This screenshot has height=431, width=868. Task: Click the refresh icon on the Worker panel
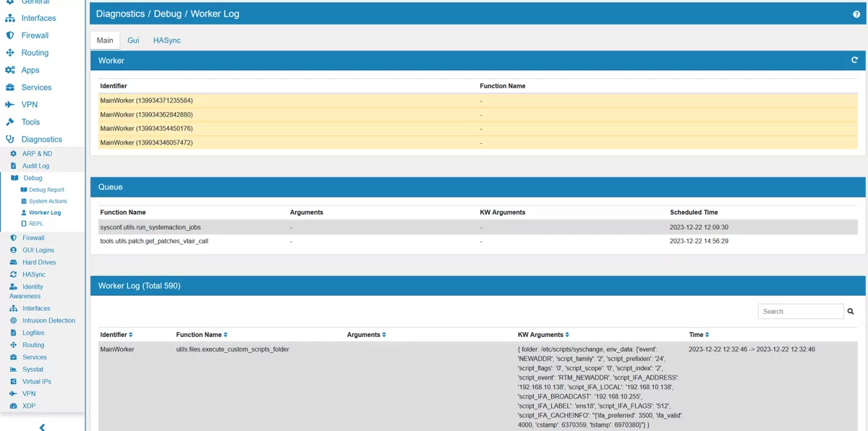854,61
